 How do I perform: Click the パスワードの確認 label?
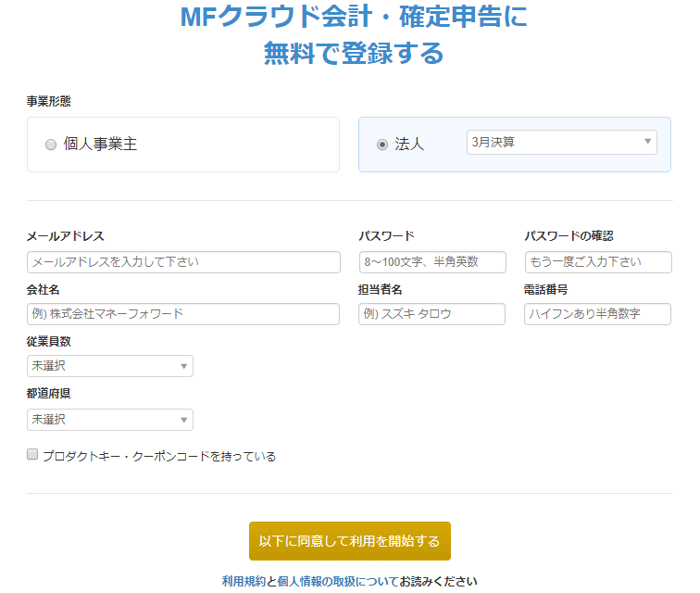tap(569, 236)
